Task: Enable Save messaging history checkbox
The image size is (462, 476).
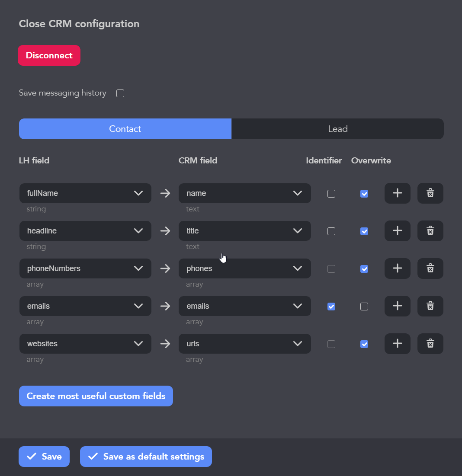Action: 120,93
